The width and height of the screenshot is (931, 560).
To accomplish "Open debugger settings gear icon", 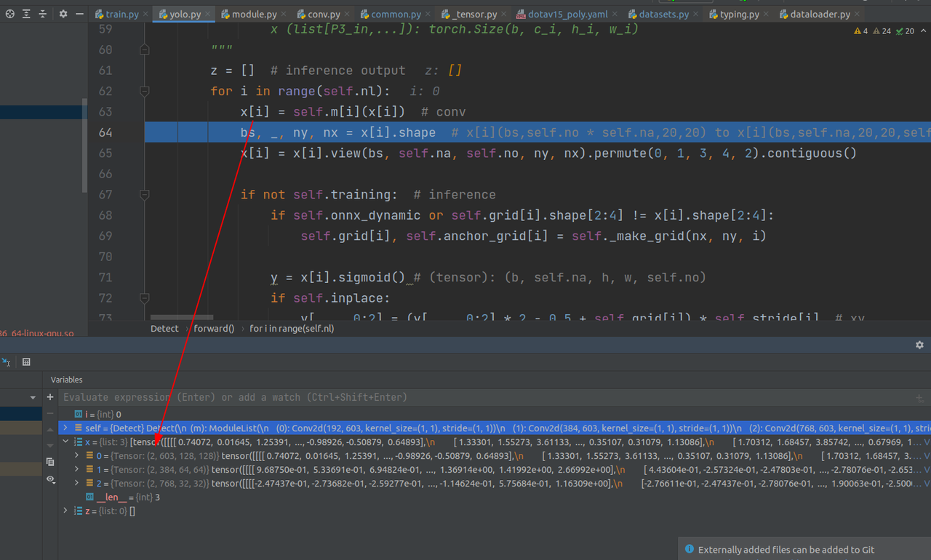I will (x=919, y=345).
